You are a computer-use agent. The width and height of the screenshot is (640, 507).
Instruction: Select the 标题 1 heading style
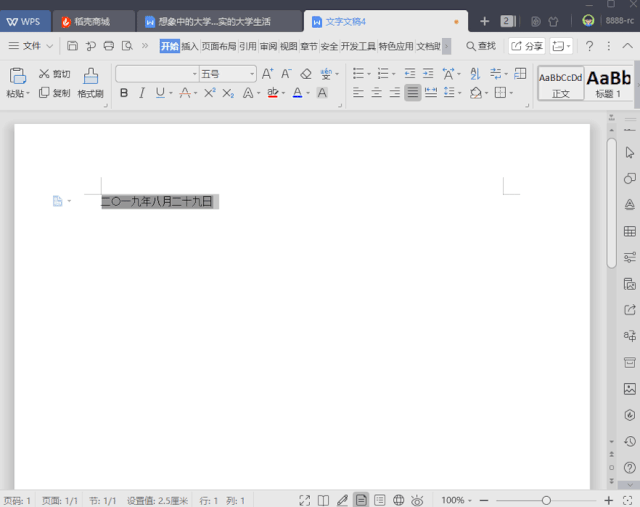pyautogui.click(x=608, y=83)
